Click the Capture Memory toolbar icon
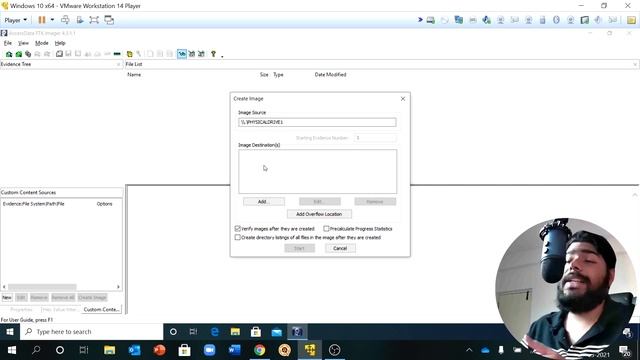640x360 pixels. coord(117,54)
